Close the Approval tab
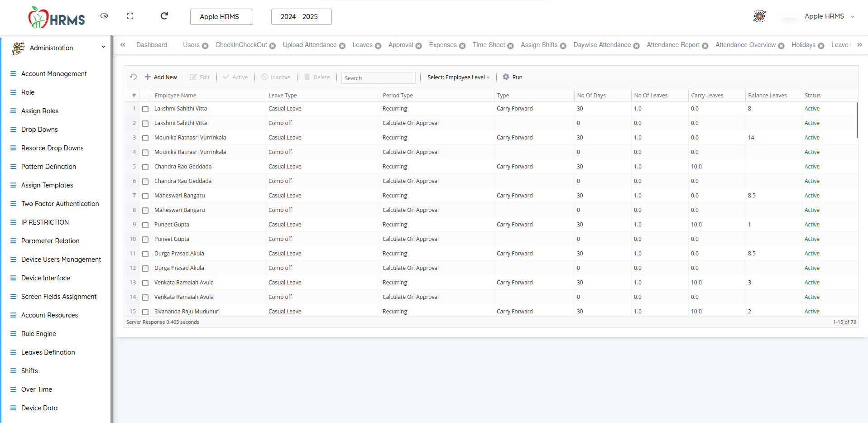The image size is (868, 423). click(419, 46)
